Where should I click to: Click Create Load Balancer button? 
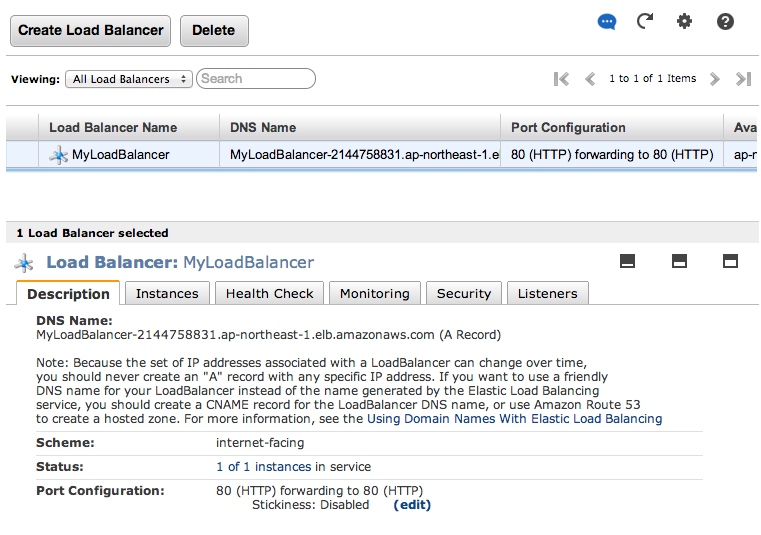(x=90, y=31)
